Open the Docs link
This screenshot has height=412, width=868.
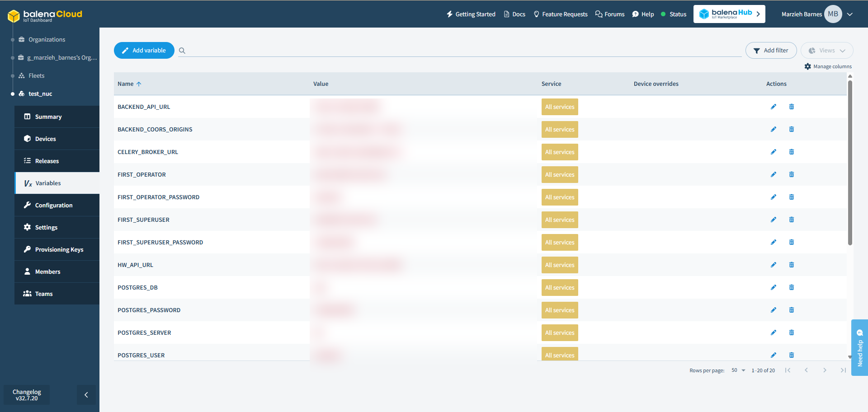[514, 14]
